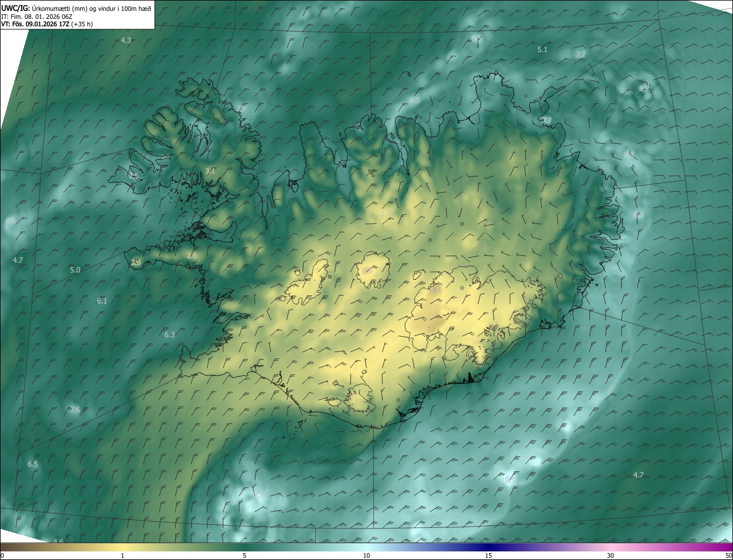
Task: Click the 8.3 value off the north coast
Action: tap(415, 100)
